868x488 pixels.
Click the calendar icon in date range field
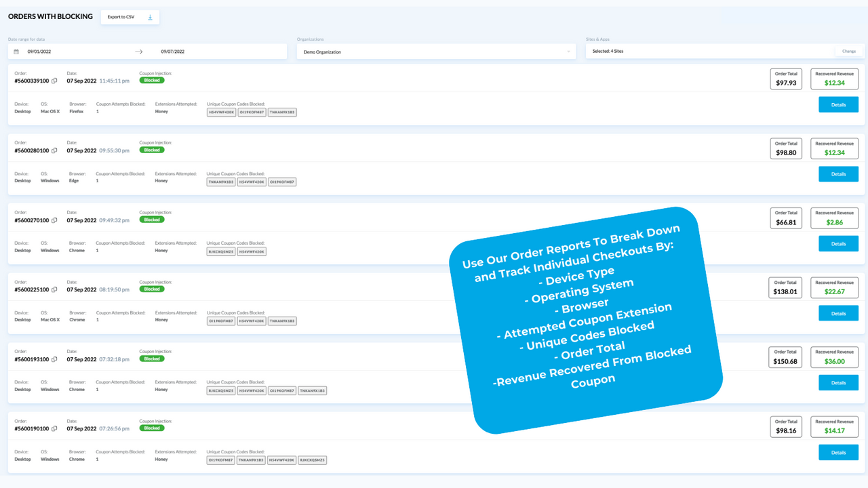click(x=16, y=52)
